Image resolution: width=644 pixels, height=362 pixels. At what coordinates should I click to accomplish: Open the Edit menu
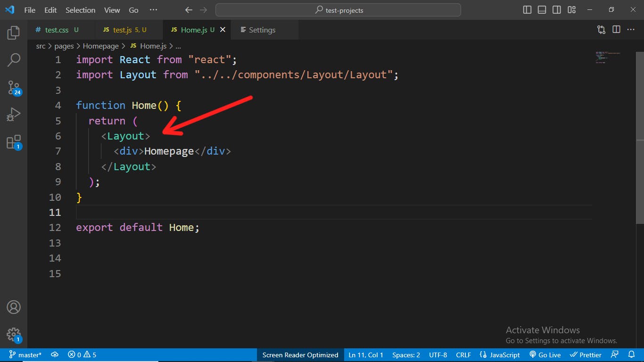pyautogui.click(x=50, y=10)
